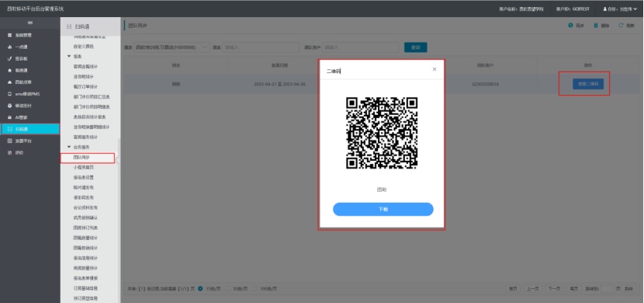Open 部门评价项目汇总表 report
Viewport: 644px width, 303px height.
click(92, 97)
